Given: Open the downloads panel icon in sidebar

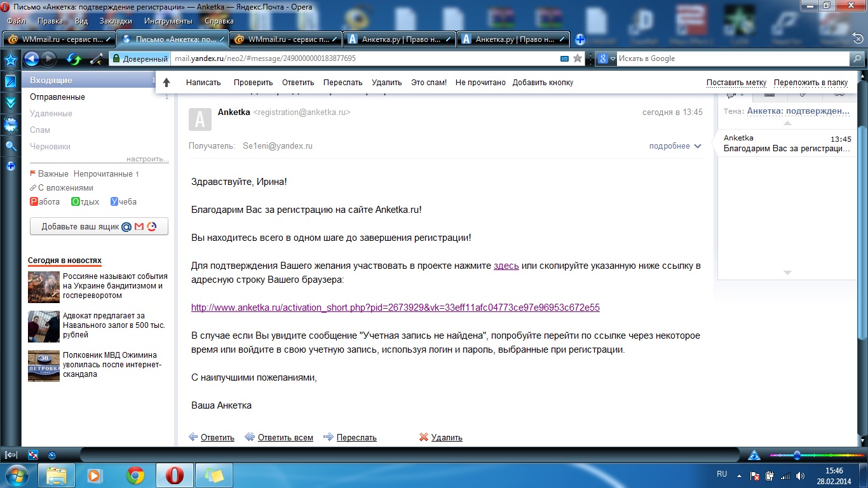Looking at the screenshot, I should pyautogui.click(x=11, y=103).
